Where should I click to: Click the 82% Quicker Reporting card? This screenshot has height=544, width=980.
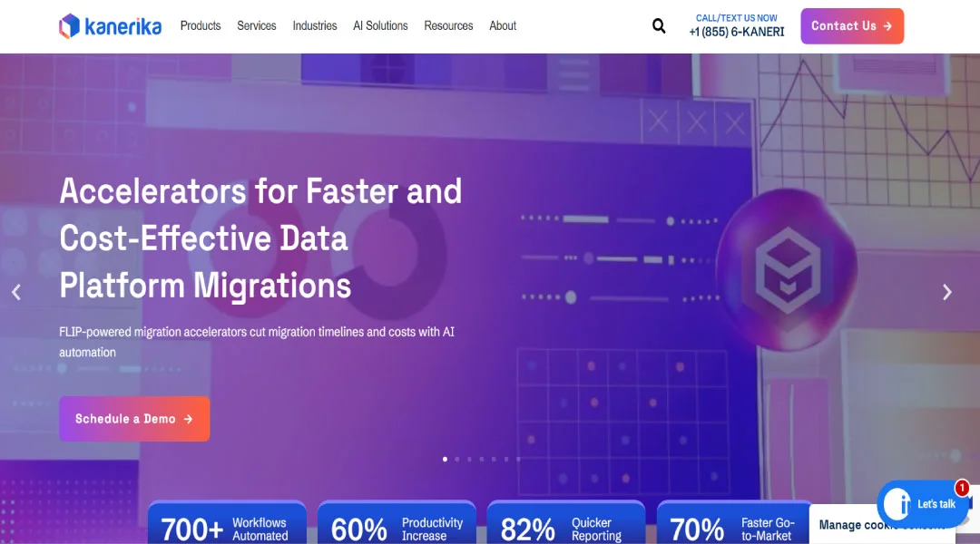pyautogui.click(x=566, y=523)
